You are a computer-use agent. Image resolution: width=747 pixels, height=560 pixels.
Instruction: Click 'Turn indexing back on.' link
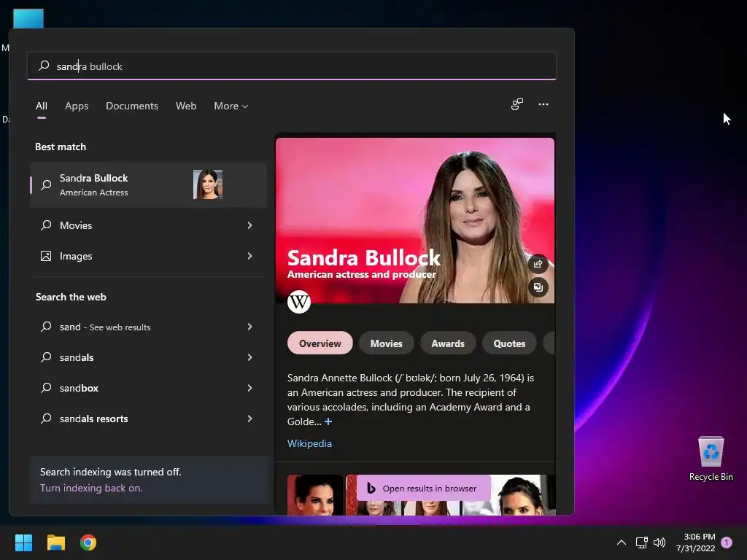pos(91,488)
